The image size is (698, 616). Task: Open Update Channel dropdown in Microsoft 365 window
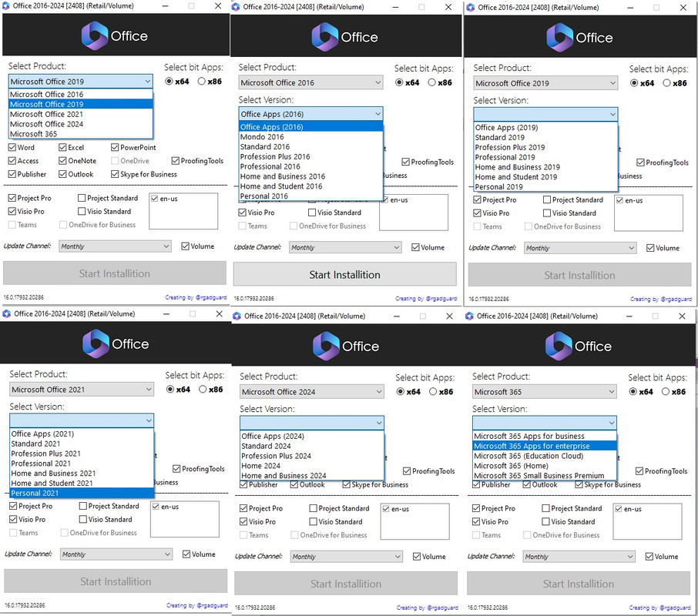coord(579,557)
